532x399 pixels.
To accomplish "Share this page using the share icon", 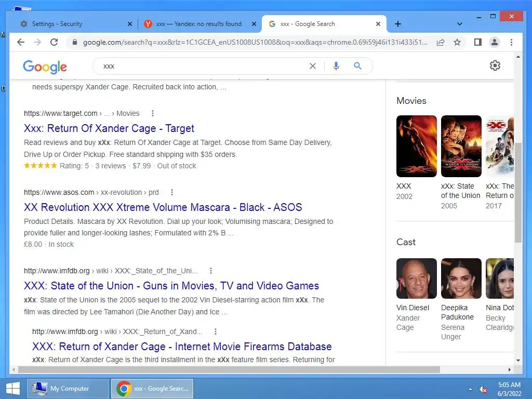I will (x=441, y=42).
